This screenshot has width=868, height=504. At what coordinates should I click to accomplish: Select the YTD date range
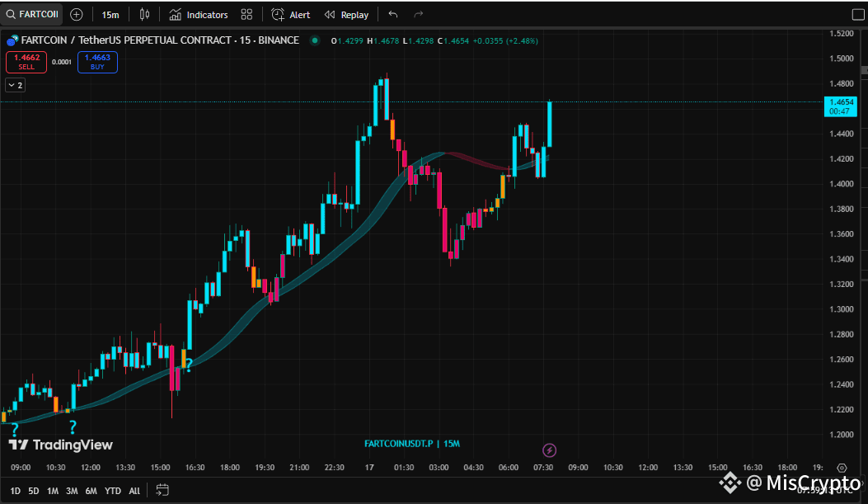point(112,491)
